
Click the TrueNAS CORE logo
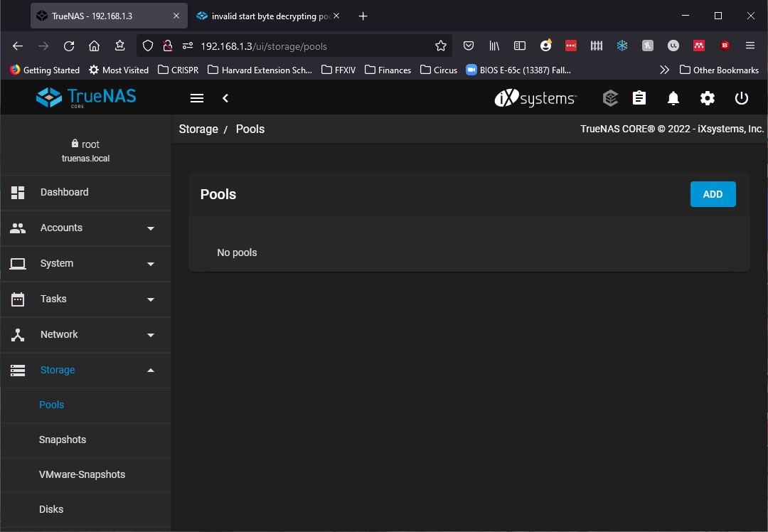[x=86, y=97]
